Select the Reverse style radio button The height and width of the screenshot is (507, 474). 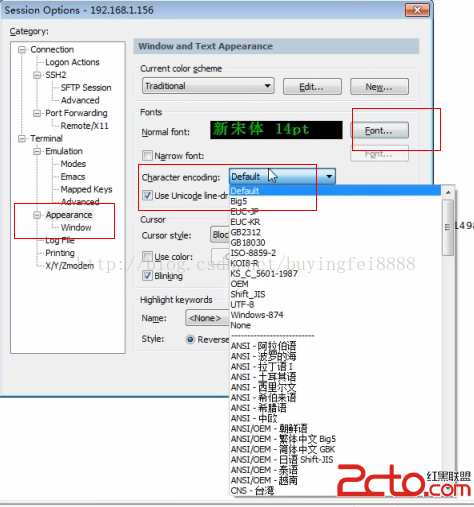190,340
